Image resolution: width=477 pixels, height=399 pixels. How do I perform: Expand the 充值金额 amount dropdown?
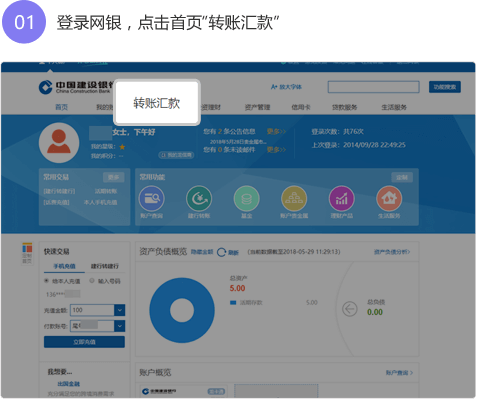tap(120, 310)
